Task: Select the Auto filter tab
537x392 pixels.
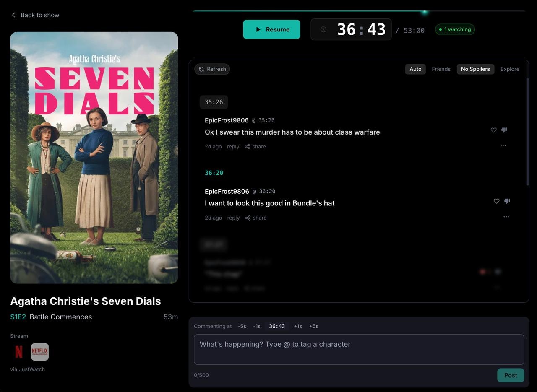Action: [415, 69]
